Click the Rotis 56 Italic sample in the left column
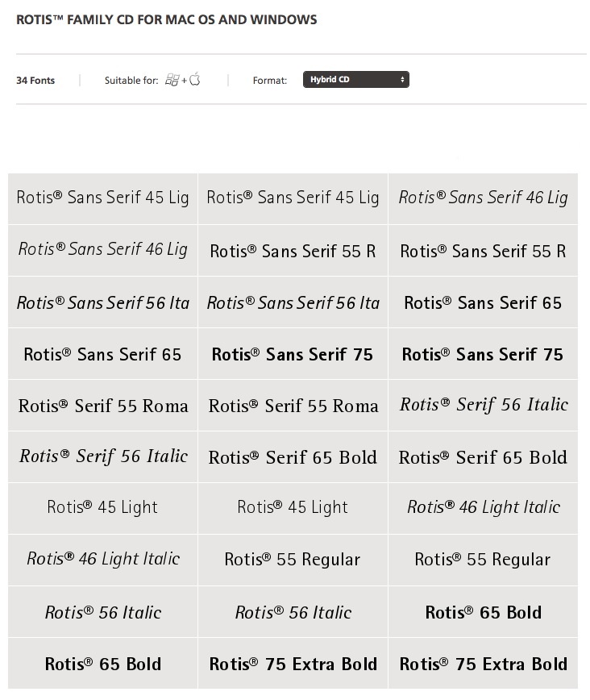This screenshot has width=590, height=700. coord(102,612)
